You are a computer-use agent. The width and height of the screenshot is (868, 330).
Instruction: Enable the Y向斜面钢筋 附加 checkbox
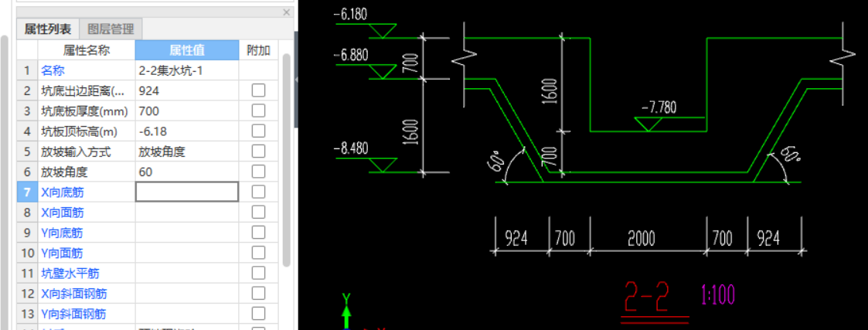pos(258,314)
